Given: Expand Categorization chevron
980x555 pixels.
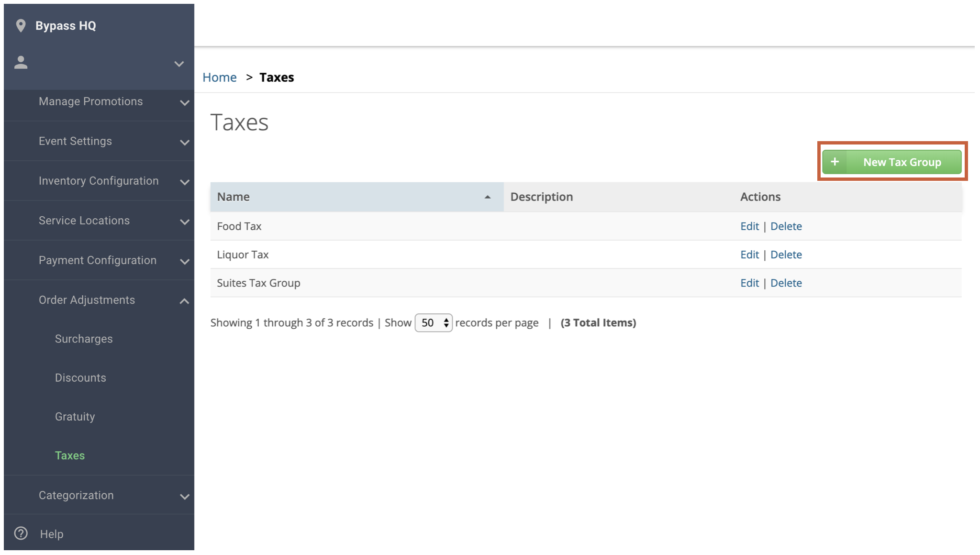Looking at the screenshot, I should point(185,497).
